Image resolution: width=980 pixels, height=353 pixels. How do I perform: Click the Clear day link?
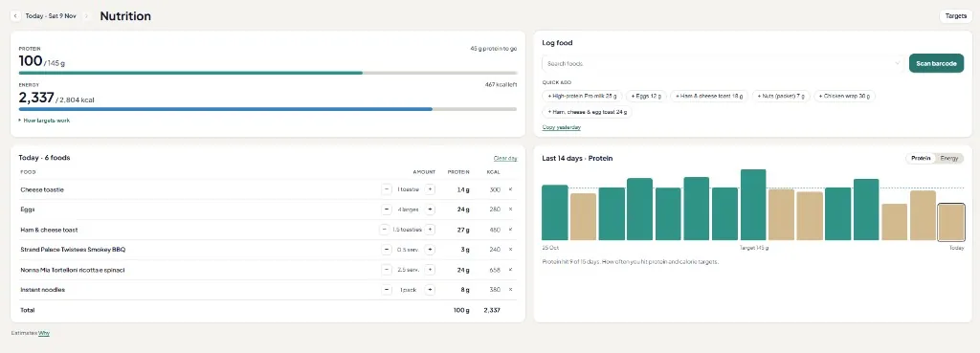point(505,158)
